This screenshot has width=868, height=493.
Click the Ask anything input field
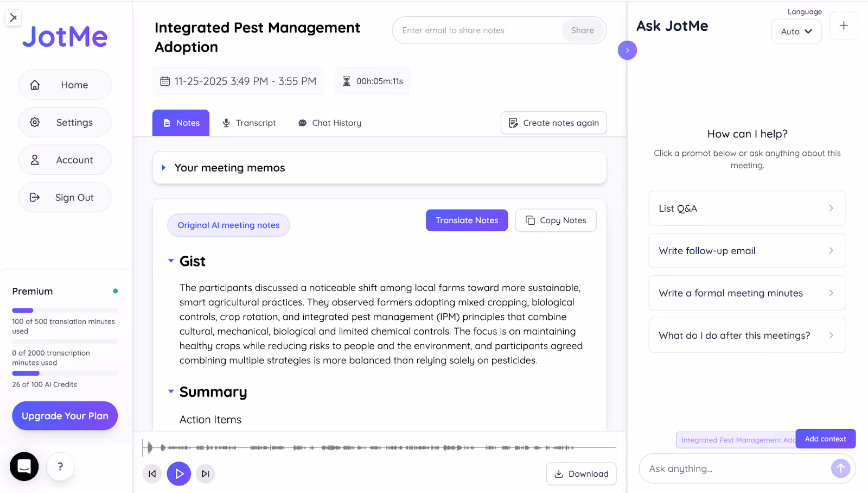(735, 469)
